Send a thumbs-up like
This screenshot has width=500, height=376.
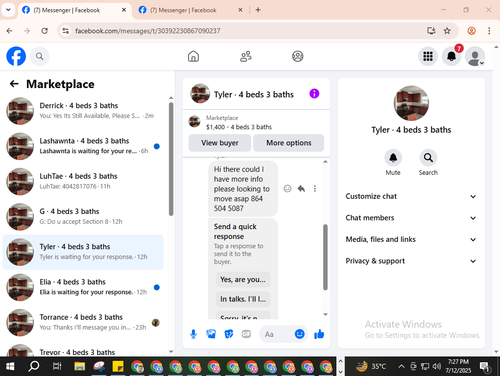point(319,334)
